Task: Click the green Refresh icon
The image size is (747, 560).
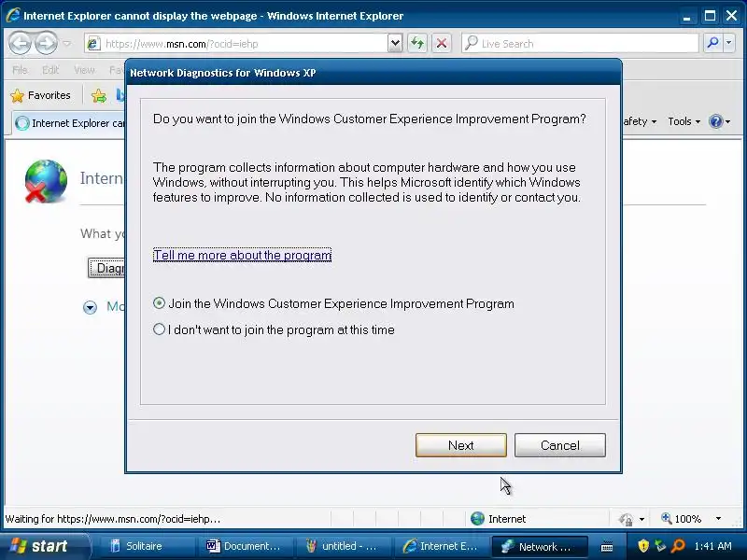Action: click(x=417, y=44)
